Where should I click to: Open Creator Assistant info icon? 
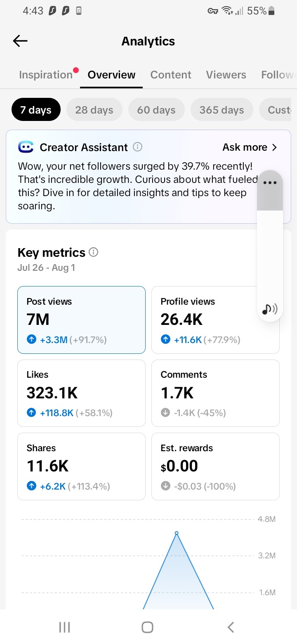click(x=138, y=147)
